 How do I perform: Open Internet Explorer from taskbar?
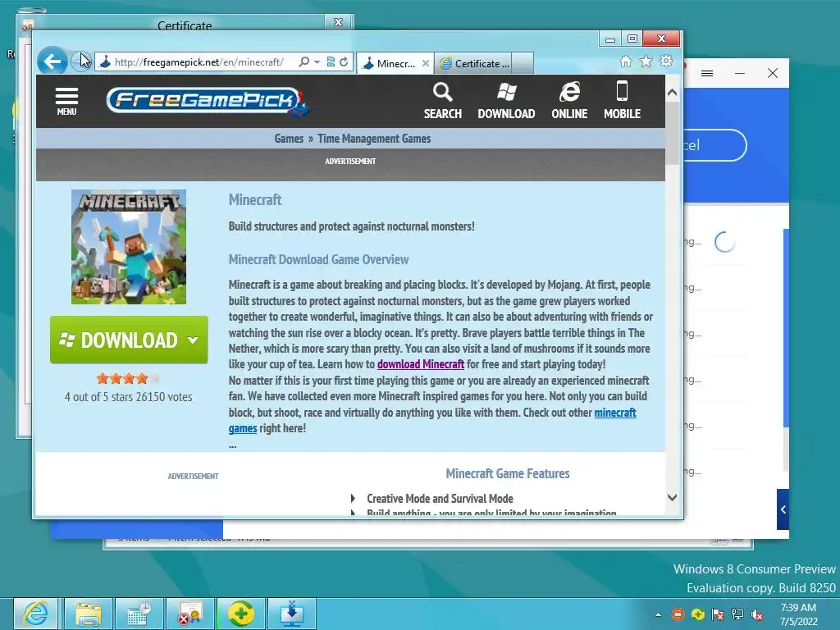point(35,614)
